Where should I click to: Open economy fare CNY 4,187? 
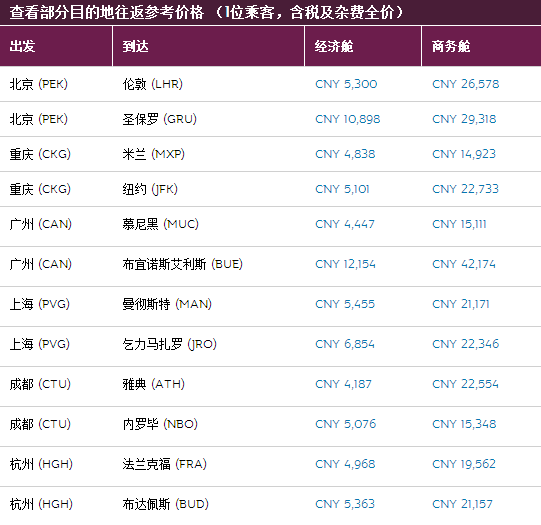pos(343,385)
